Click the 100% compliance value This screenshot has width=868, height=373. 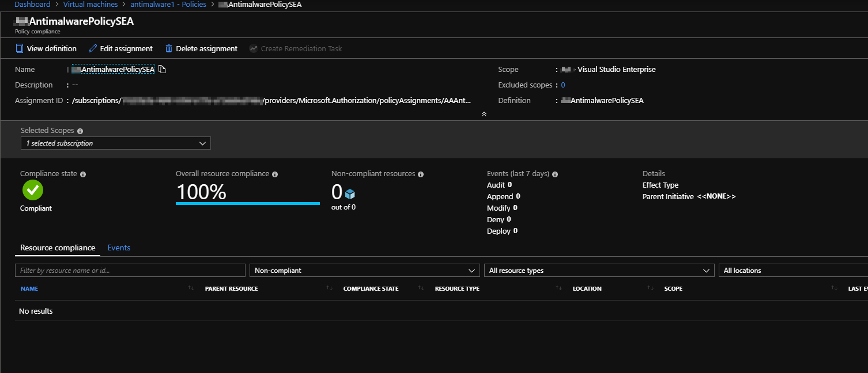(201, 192)
